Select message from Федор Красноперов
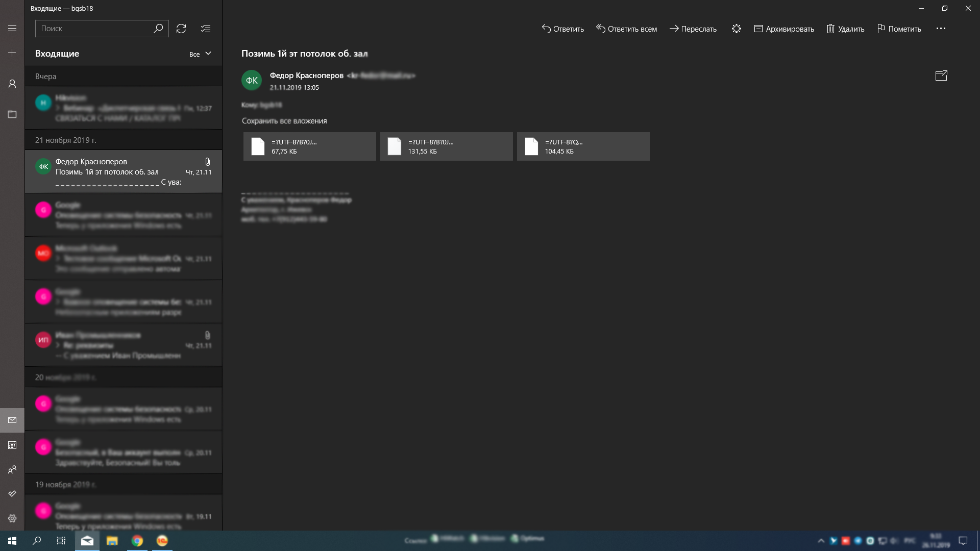980x551 pixels. point(124,171)
